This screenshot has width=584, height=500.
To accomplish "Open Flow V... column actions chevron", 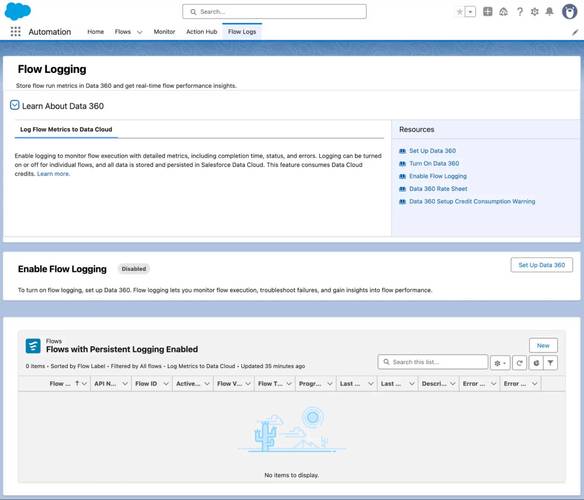I will pyautogui.click(x=248, y=383).
